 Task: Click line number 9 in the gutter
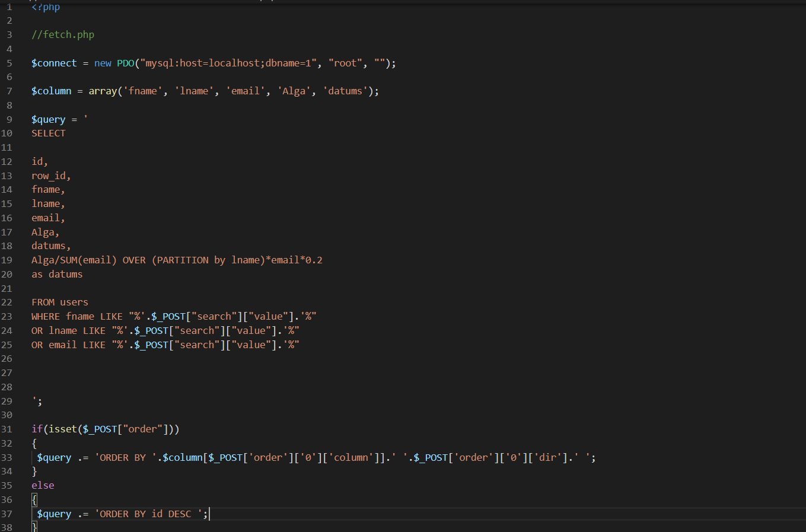[x=9, y=119]
